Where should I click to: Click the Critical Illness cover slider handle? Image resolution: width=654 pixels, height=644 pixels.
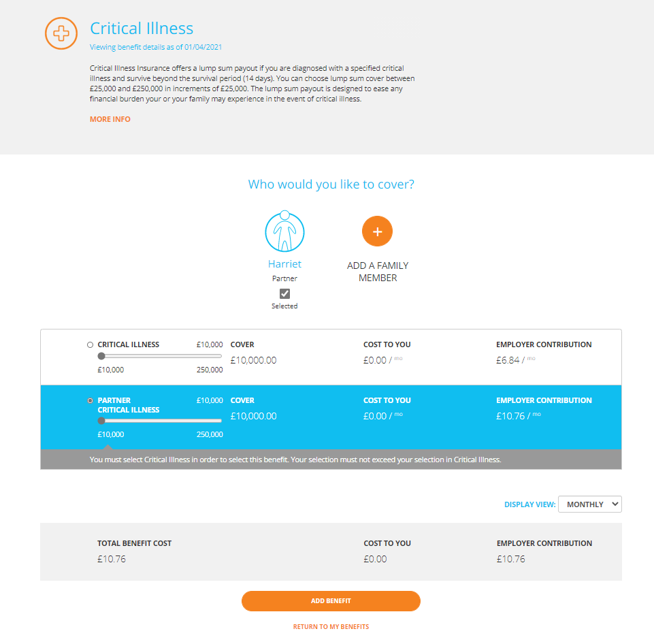101,356
